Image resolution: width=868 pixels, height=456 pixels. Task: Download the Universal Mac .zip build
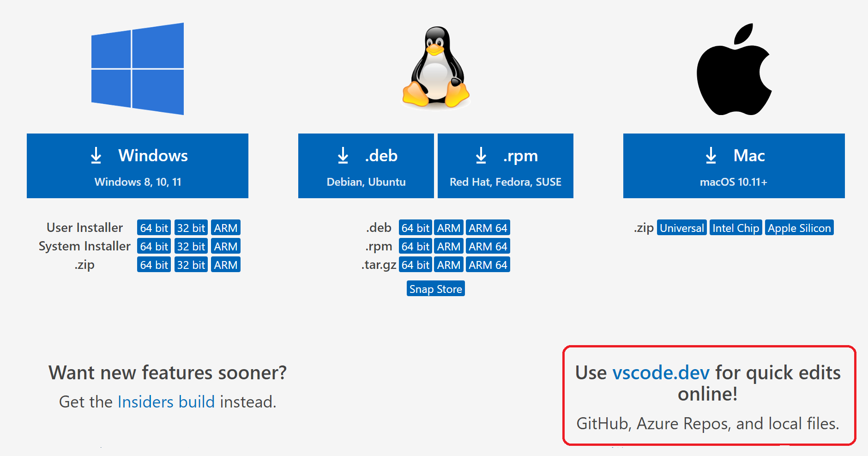[x=682, y=227]
